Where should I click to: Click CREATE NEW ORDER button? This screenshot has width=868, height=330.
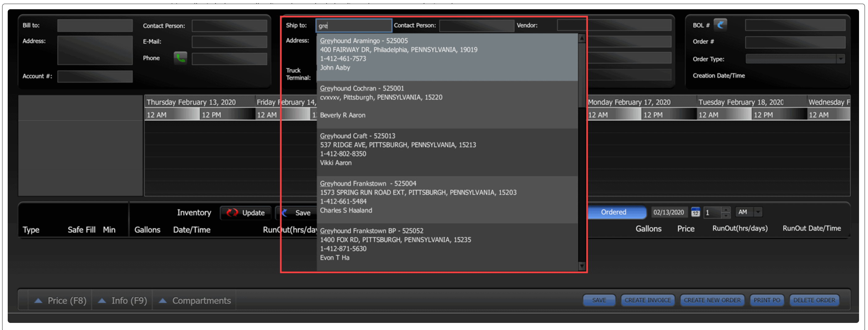712,300
